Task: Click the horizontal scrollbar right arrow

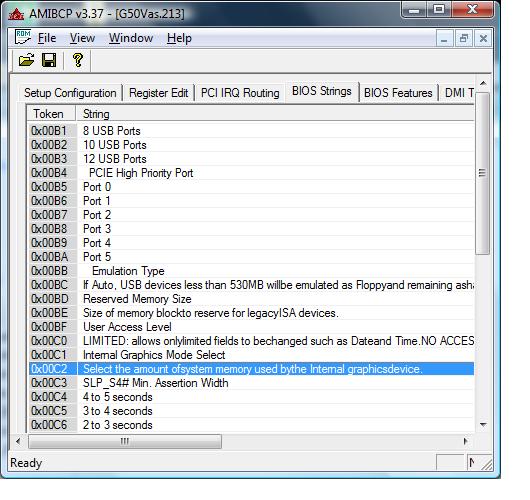Action: [466, 441]
